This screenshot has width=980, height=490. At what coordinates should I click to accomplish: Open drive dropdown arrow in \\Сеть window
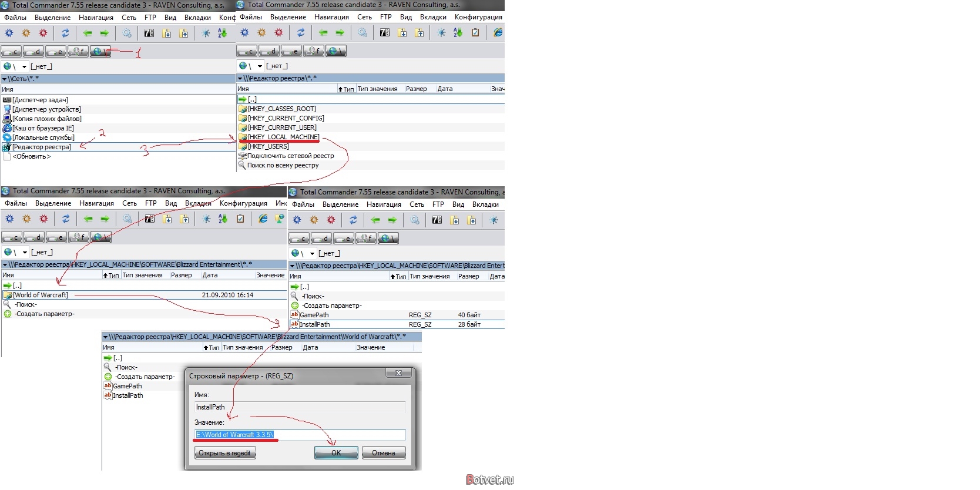pos(24,66)
